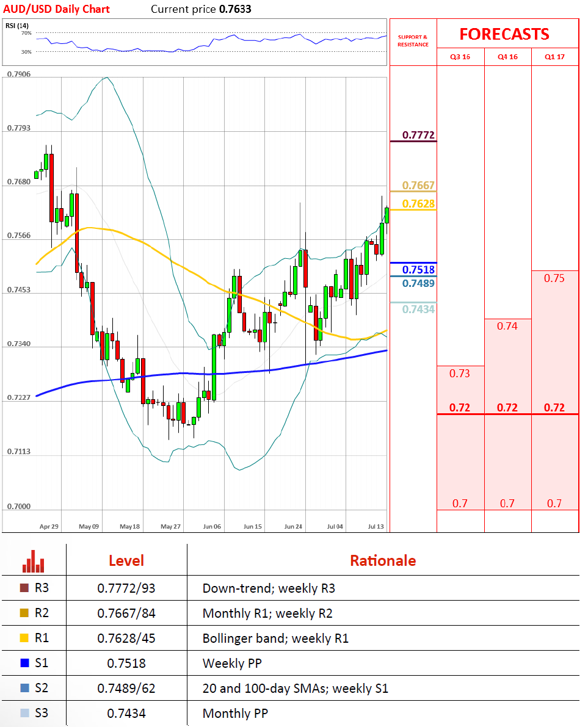Screen dimensions: 588x727
Task: Click the red bar chart icon
Action: pos(34,561)
